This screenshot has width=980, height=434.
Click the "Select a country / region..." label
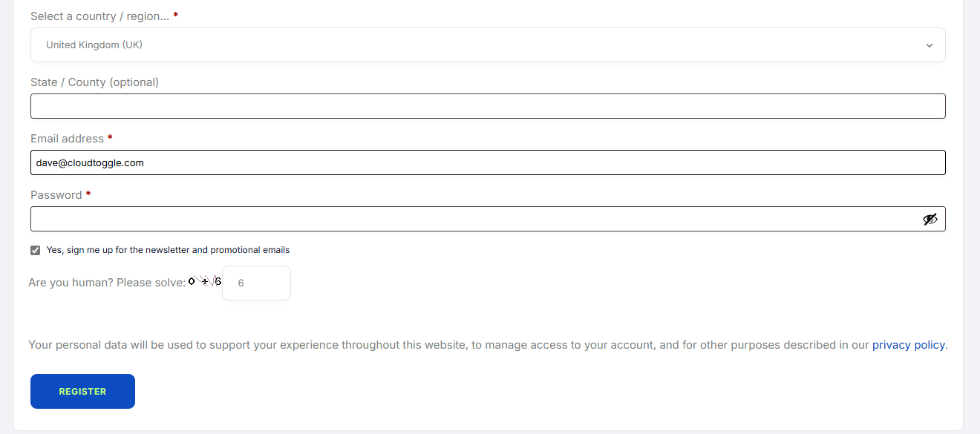(99, 16)
